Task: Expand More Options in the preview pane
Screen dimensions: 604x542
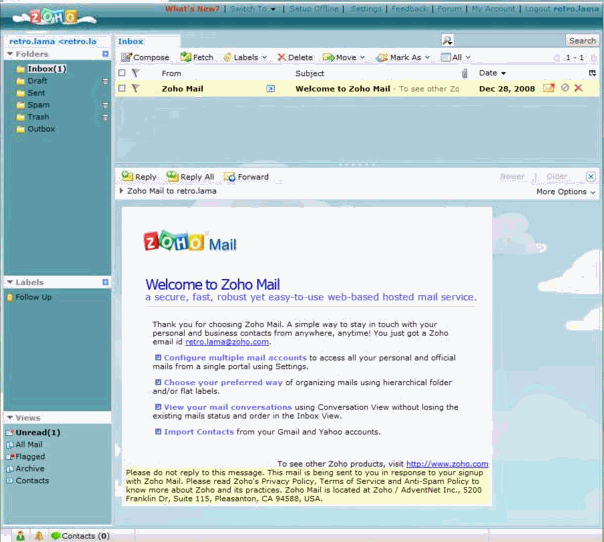Action: click(x=566, y=191)
